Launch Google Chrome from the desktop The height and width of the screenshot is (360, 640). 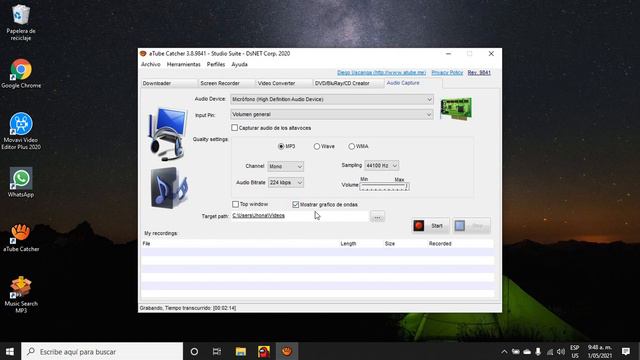point(21,74)
